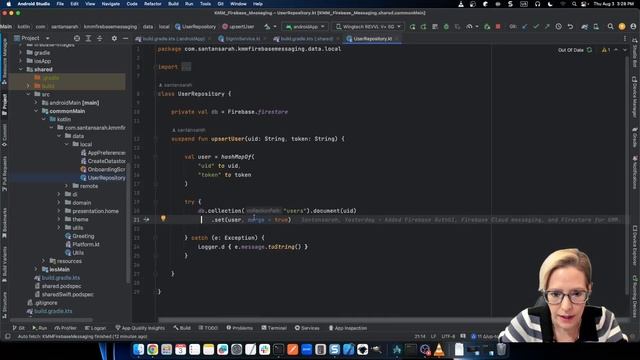Open the Tools menu
The height and width of the screenshot is (360, 640).
(x=205, y=4)
